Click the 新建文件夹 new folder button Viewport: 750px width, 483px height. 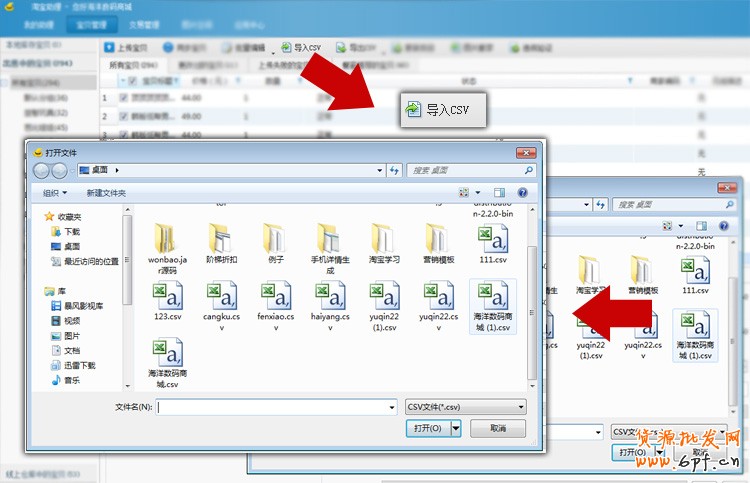click(106, 192)
